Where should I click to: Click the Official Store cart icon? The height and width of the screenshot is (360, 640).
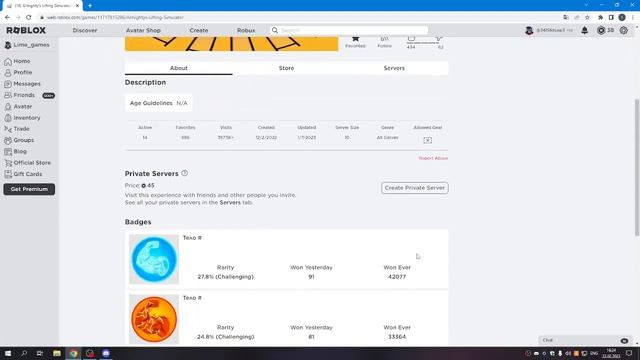[8, 163]
